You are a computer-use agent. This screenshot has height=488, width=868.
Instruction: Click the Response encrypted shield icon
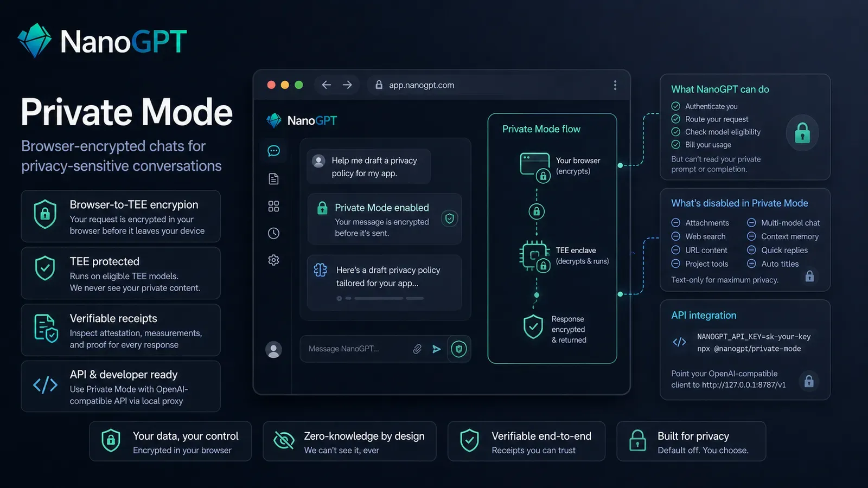point(533,327)
